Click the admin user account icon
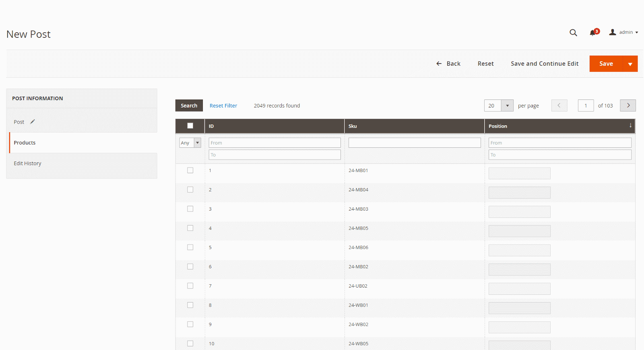This screenshot has width=644, height=350. tap(613, 32)
